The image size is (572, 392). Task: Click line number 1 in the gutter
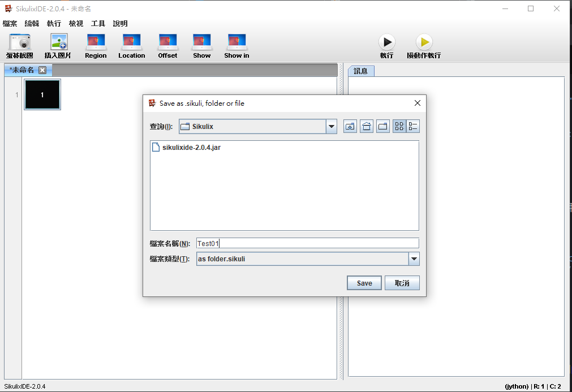(x=17, y=95)
